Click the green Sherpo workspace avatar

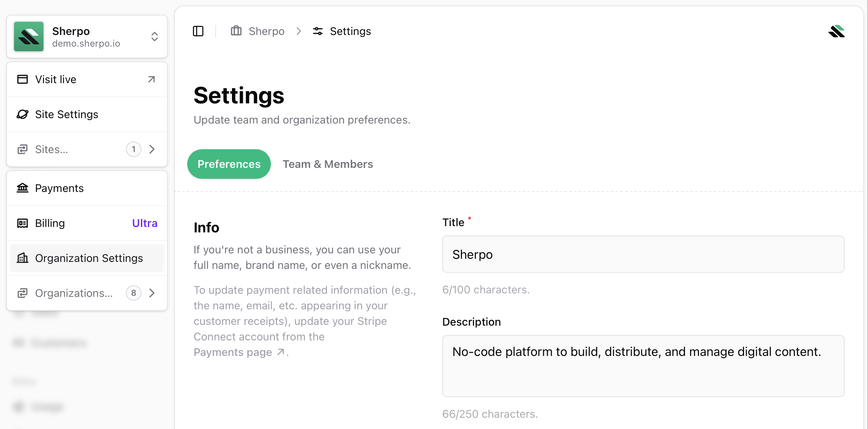(x=29, y=37)
